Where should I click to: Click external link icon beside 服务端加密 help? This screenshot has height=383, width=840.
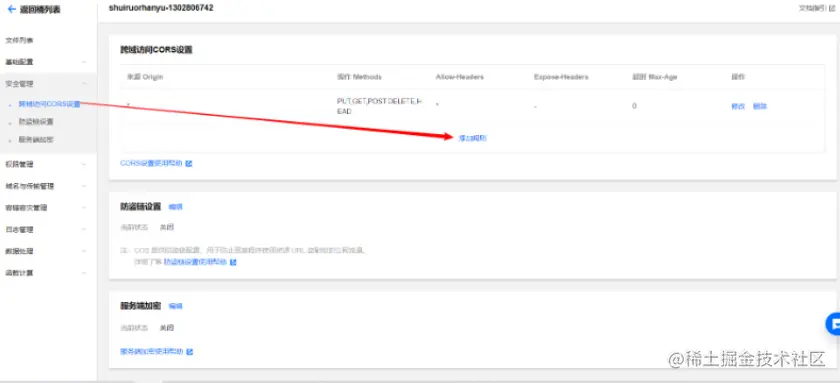[x=190, y=352]
